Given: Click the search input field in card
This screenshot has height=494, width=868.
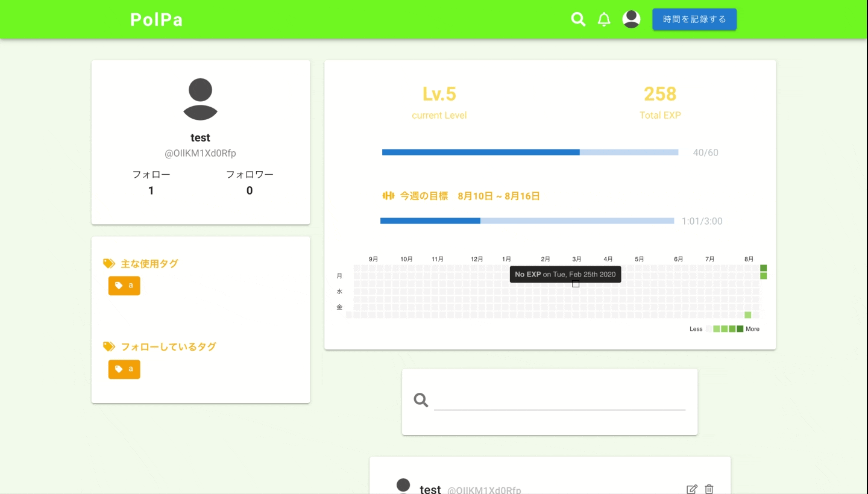Looking at the screenshot, I should (559, 400).
